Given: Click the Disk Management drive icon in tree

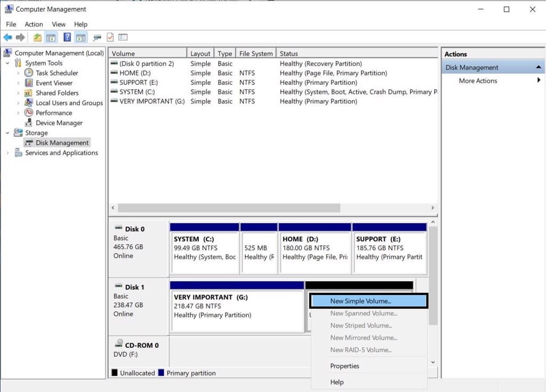Looking at the screenshot, I should point(29,143).
